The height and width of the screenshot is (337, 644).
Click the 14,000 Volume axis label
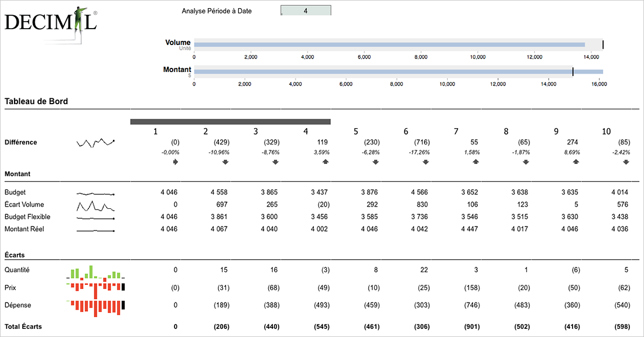pyautogui.click(x=591, y=57)
